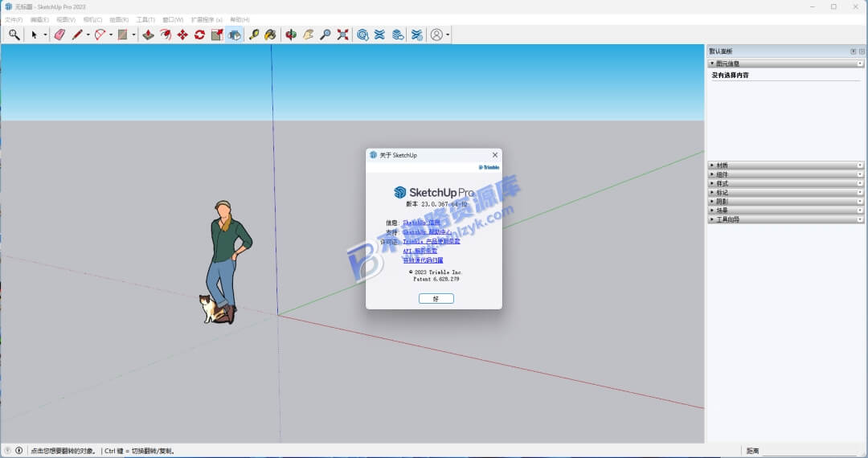The height and width of the screenshot is (458, 868).
Task: Choose the red pencil Line tool
Action: (77, 35)
